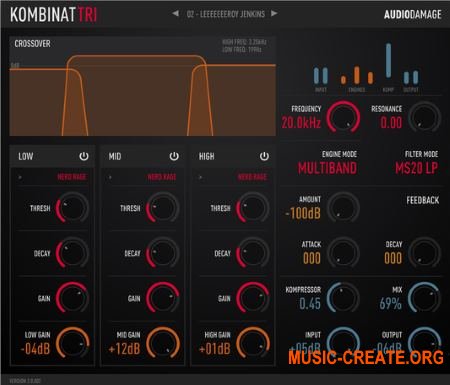Click the HIGH band THRESH knob

253,208
